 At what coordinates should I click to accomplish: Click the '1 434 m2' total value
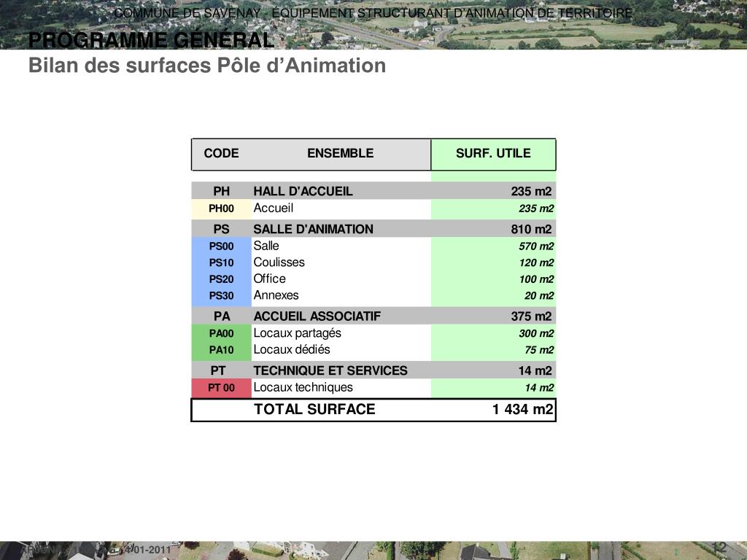click(522, 410)
